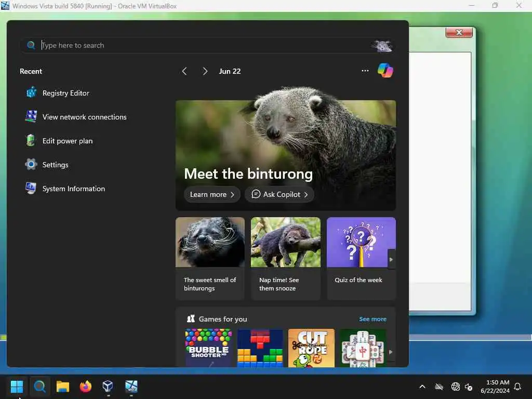This screenshot has width=532, height=399.
Task: Click the Jun 22 date label
Action: coord(230,71)
